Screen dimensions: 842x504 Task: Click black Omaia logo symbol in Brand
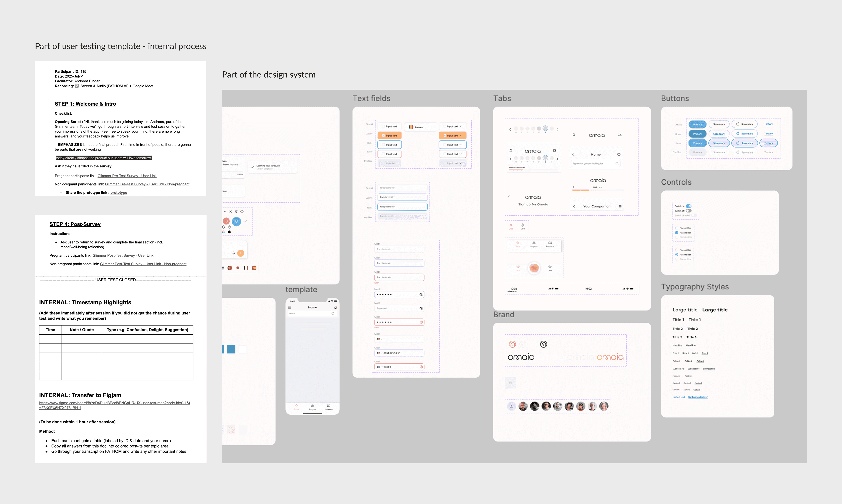pos(544,344)
